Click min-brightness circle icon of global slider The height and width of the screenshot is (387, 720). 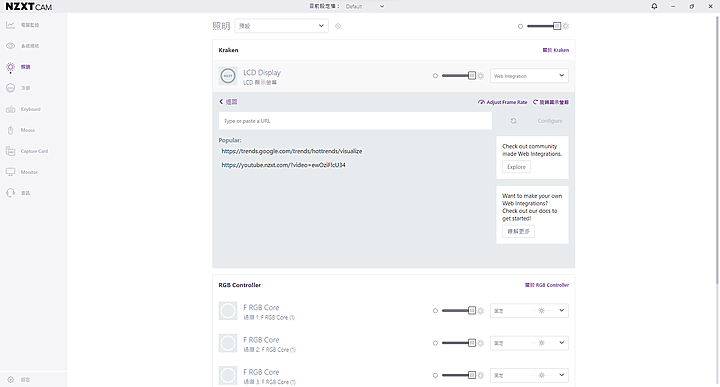[x=520, y=26]
